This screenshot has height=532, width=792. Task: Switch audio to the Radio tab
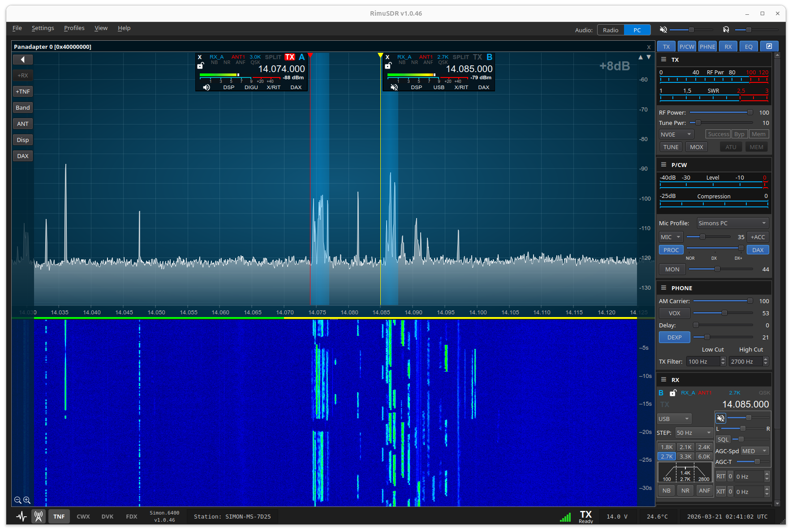610,30
